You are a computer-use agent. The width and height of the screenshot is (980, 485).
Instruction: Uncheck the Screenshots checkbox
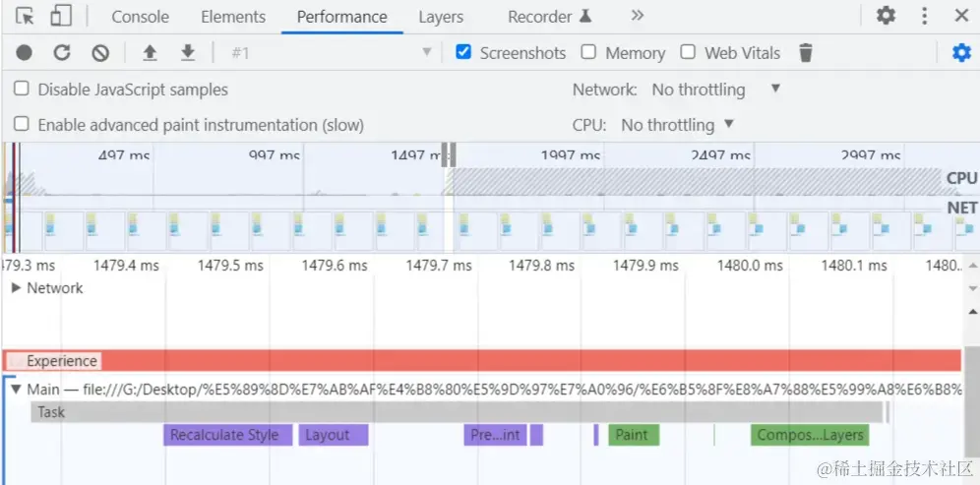[x=463, y=52]
